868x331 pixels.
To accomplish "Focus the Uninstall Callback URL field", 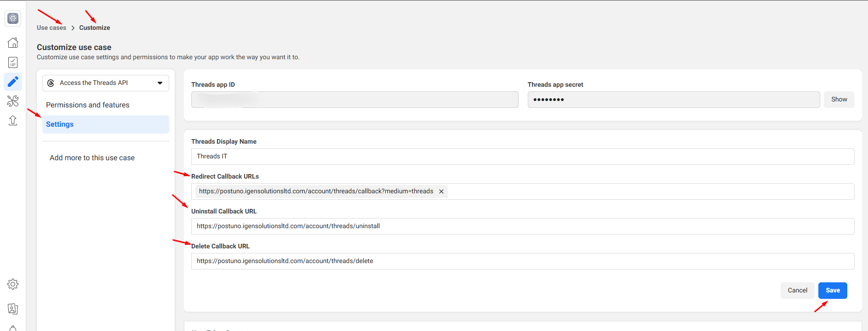I will click(522, 226).
